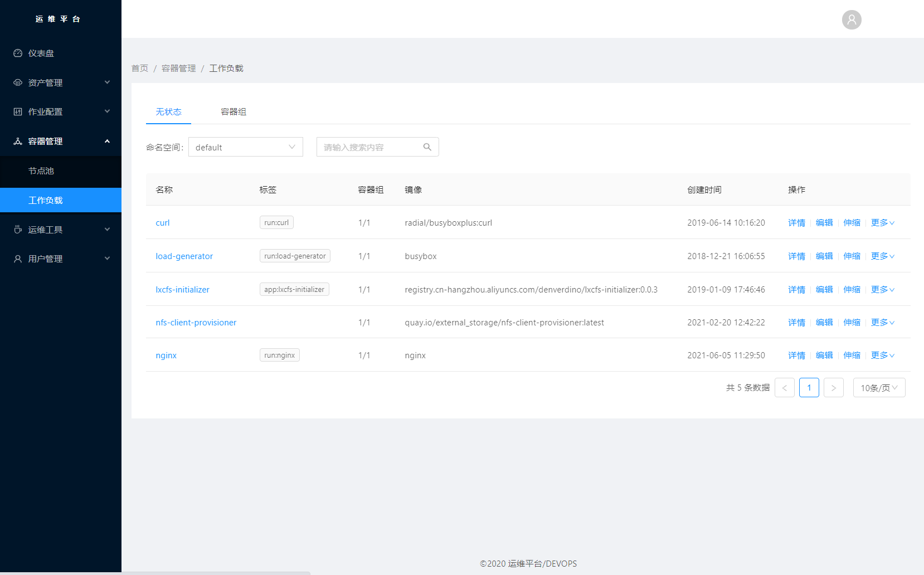Click the run:load-generator label tag
The height and width of the screenshot is (575, 924).
[x=295, y=256]
